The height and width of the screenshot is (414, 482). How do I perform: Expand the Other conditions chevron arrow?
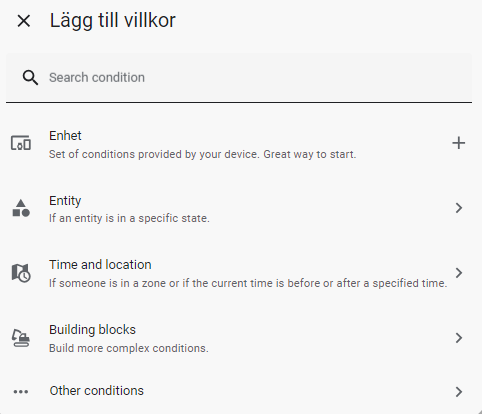459,392
